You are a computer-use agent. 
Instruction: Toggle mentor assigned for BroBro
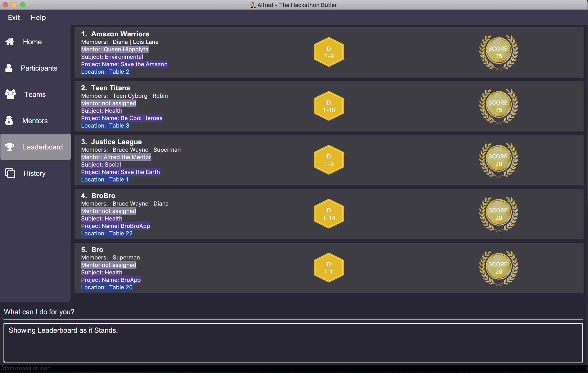coord(109,211)
